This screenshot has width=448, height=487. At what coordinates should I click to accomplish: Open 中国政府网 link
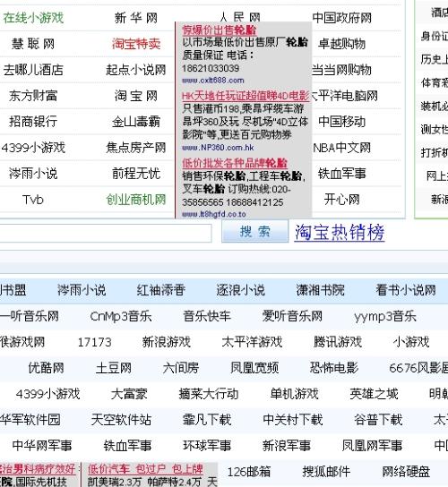coord(341,18)
